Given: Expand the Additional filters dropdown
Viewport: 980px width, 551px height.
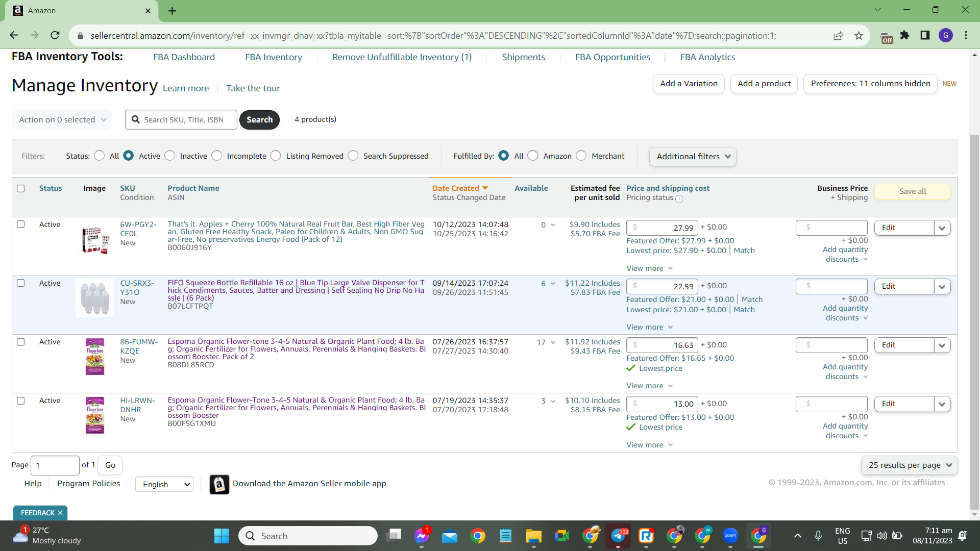Looking at the screenshot, I should 693,157.
